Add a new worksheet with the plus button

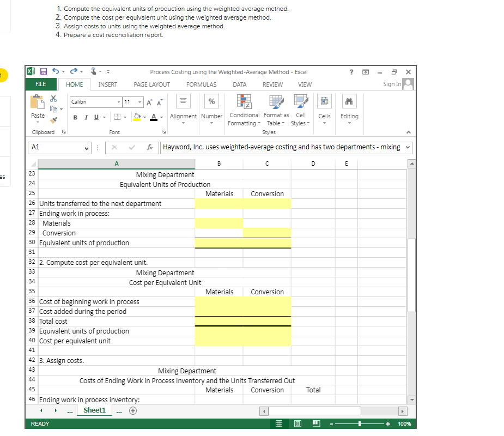click(x=132, y=410)
